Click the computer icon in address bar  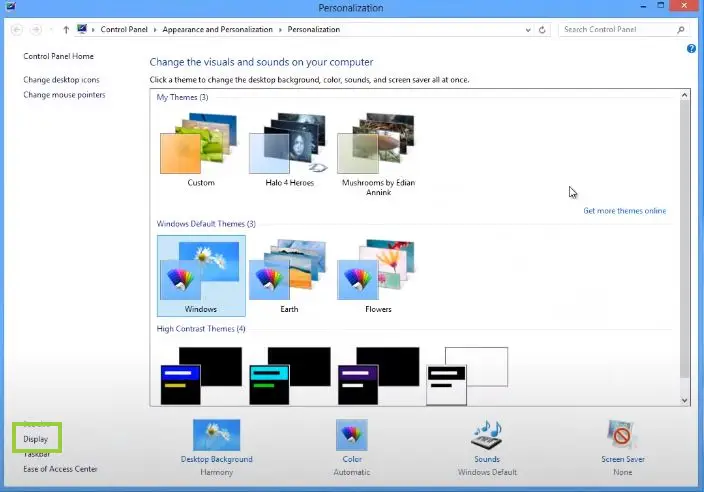click(82, 29)
